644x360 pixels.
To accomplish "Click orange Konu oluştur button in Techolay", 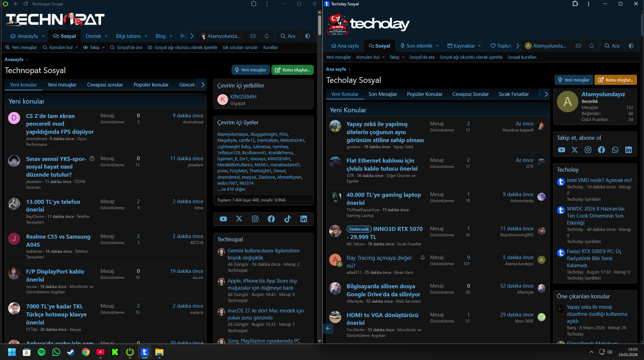I will (x=616, y=80).
